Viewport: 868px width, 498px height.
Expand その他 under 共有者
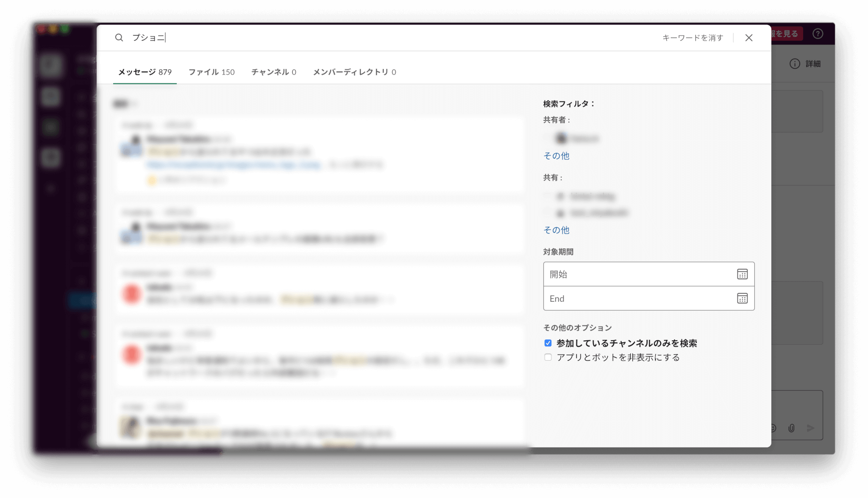click(556, 156)
